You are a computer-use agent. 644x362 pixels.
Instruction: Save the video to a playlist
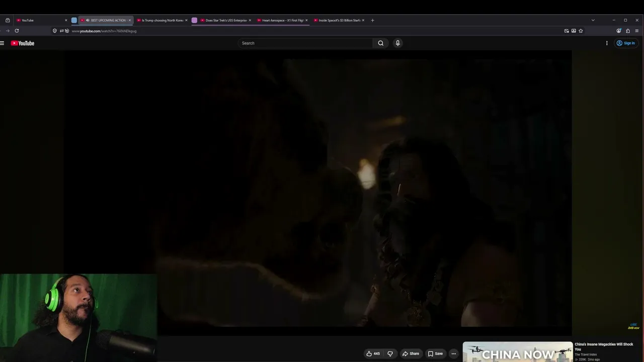[435, 353]
